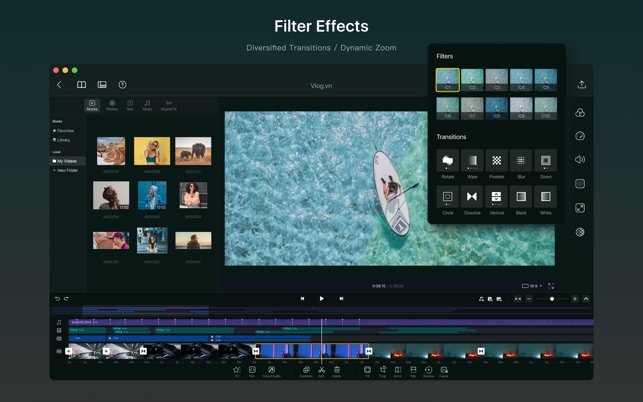
Task: Click New Folder in the sidebar
Action: coord(68,171)
